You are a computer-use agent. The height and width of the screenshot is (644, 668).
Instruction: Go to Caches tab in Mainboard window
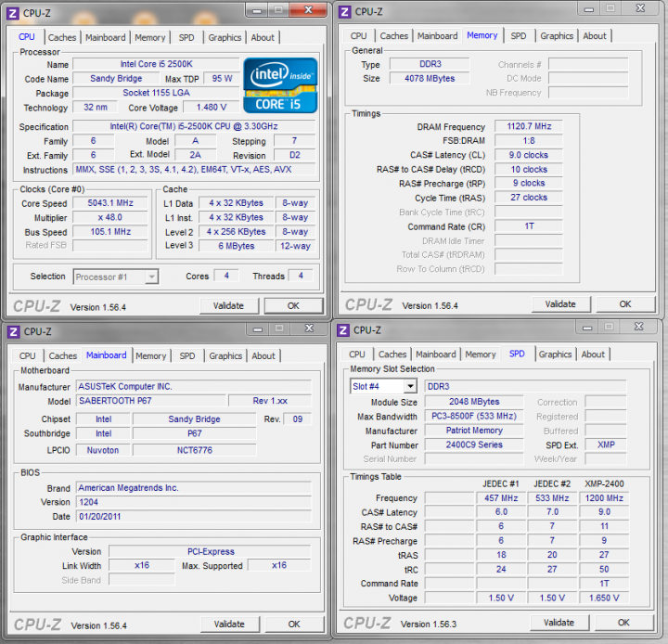(63, 356)
